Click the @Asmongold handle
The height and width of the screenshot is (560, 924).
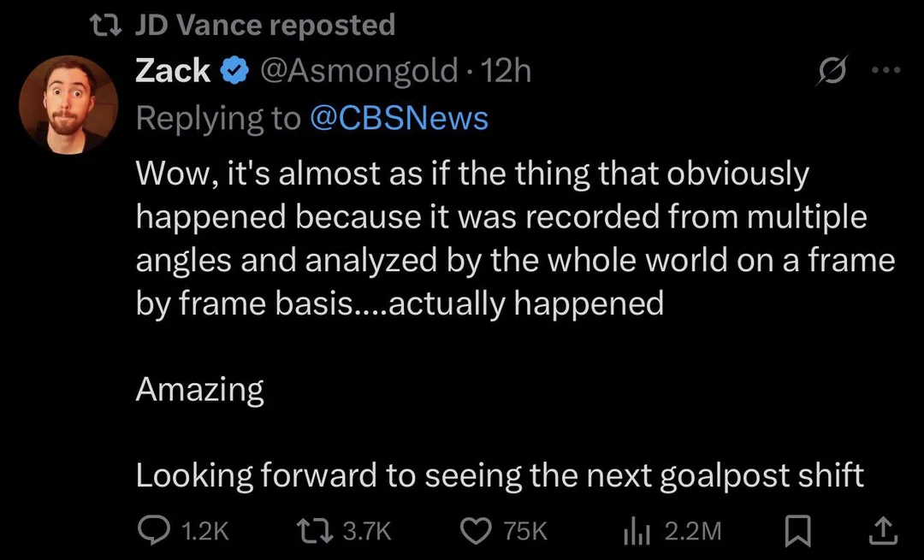(x=358, y=72)
